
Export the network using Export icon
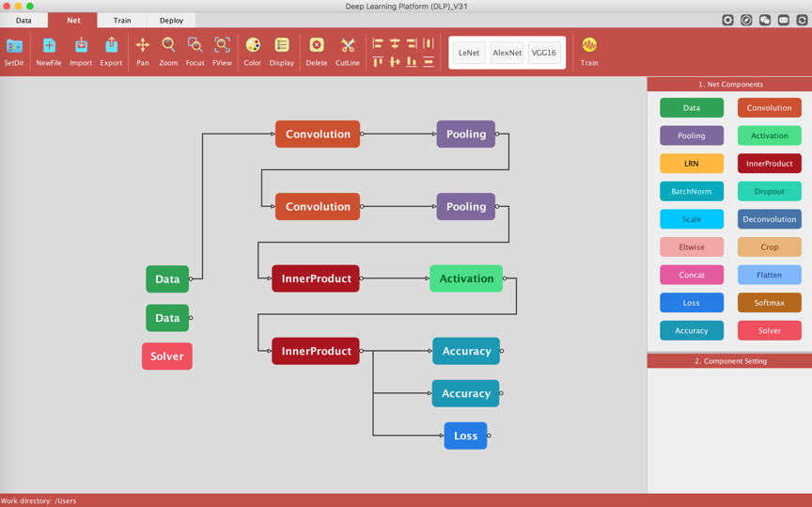(111, 46)
